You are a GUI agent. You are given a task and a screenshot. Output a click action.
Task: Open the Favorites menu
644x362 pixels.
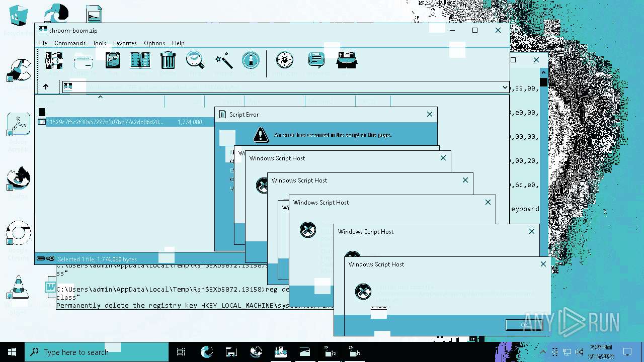pos(125,43)
